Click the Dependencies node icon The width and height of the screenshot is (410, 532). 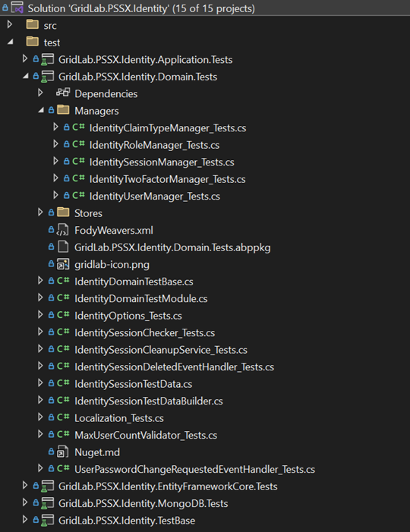(x=63, y=93)
